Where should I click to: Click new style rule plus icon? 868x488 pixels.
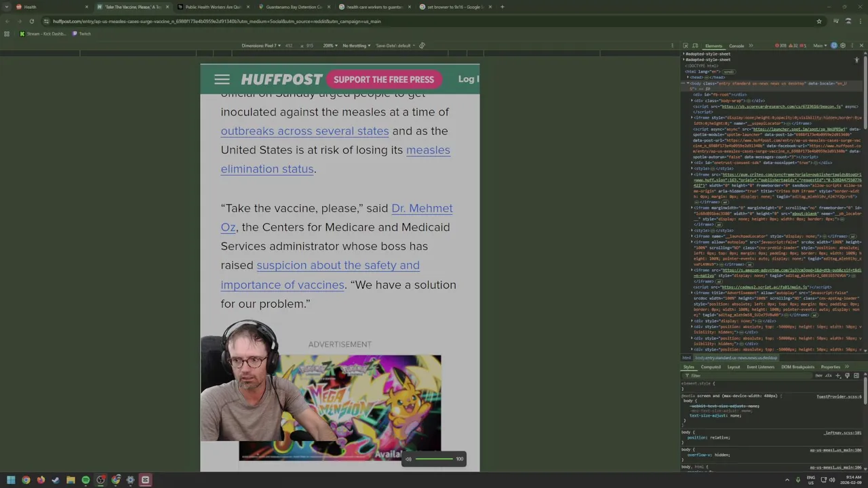click(x=837, y=375)
